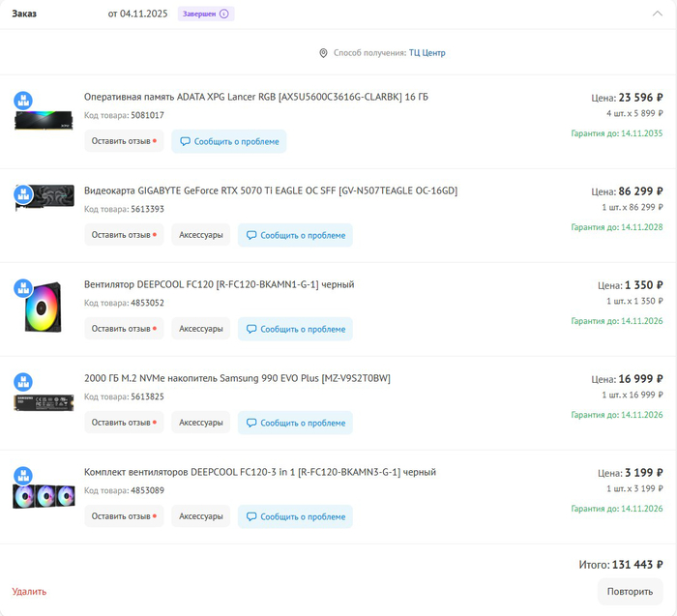Viewport: 677px width, 616px height.
Task: Click the badge icon on GIGABYTE video card
Action: click(23, 194)
